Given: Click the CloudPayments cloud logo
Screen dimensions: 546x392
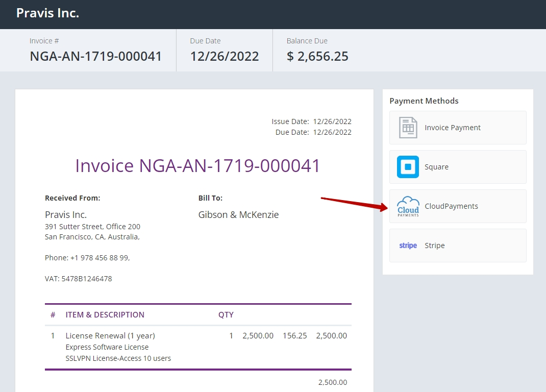Looking at the screenshot, I should 408,206.
